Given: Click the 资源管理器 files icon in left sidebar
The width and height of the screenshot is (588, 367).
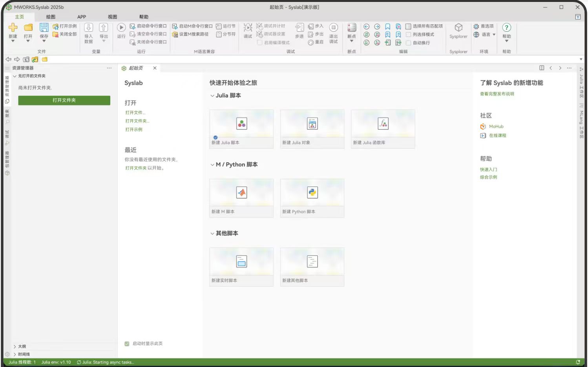Looking at the screenshot, I should (x=7, y=101).
